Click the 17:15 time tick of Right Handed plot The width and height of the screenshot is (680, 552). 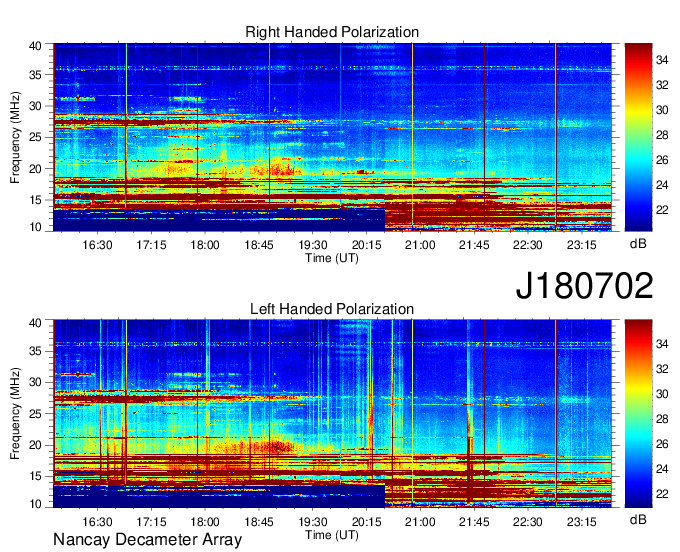coord(151,245)
